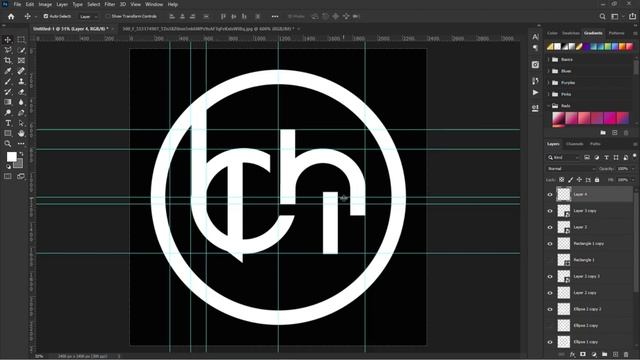
Task: Hide Layer 4 visibility eye
Action: (550, 195)
